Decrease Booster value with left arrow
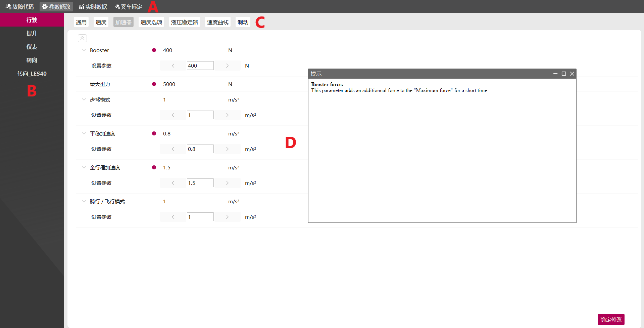 173,66
